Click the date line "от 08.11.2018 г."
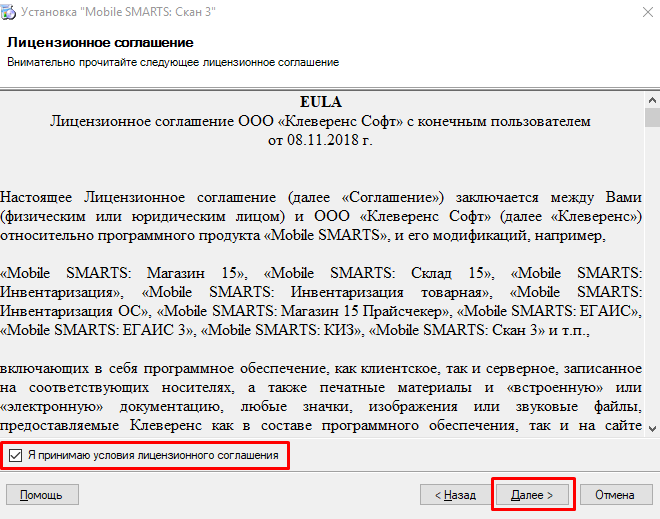Viewport: 660px width, 519px height. tap(320, 140)
